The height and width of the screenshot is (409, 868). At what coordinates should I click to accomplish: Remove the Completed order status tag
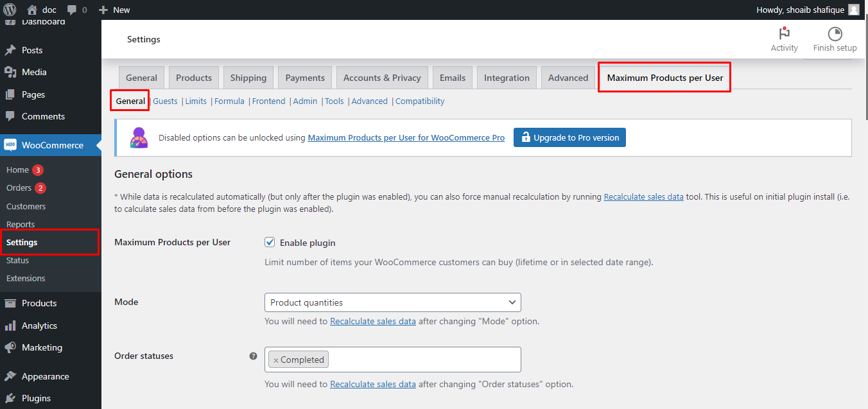coord(276,360)
